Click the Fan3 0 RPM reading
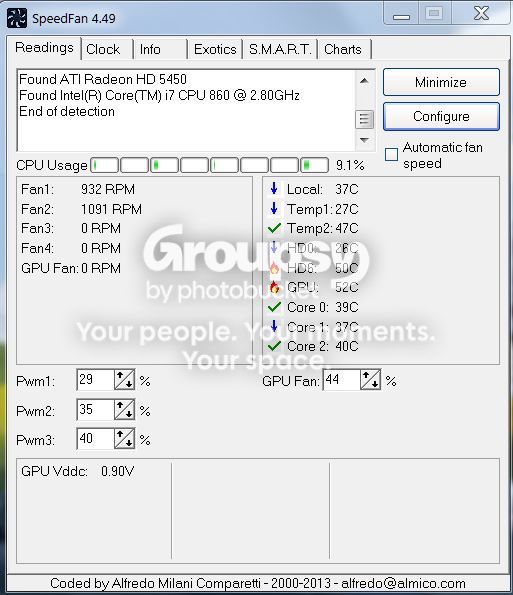Image resolution: width=513 pixels, height=595 pixels. pyautogui.click(x=71, y=228)
